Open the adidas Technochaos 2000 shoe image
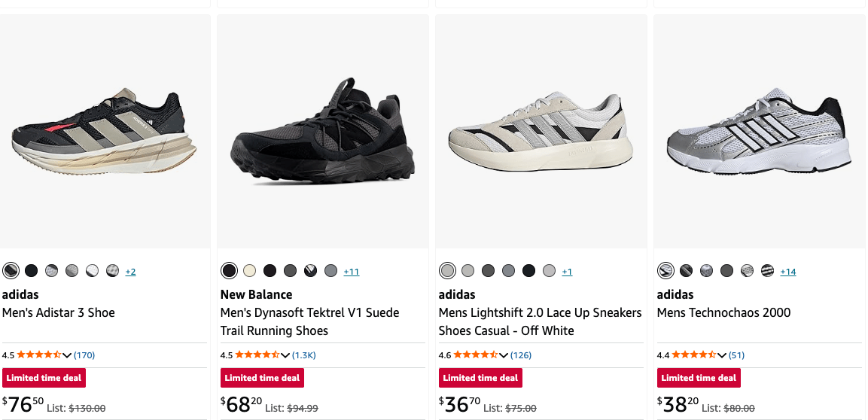The image size is (868, 420). tap(759, 132)
